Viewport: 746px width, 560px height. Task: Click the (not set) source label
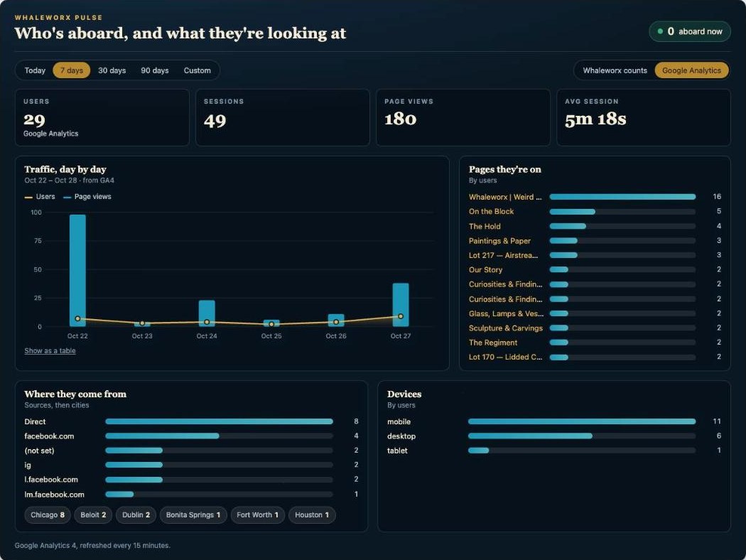click(39, 451)
